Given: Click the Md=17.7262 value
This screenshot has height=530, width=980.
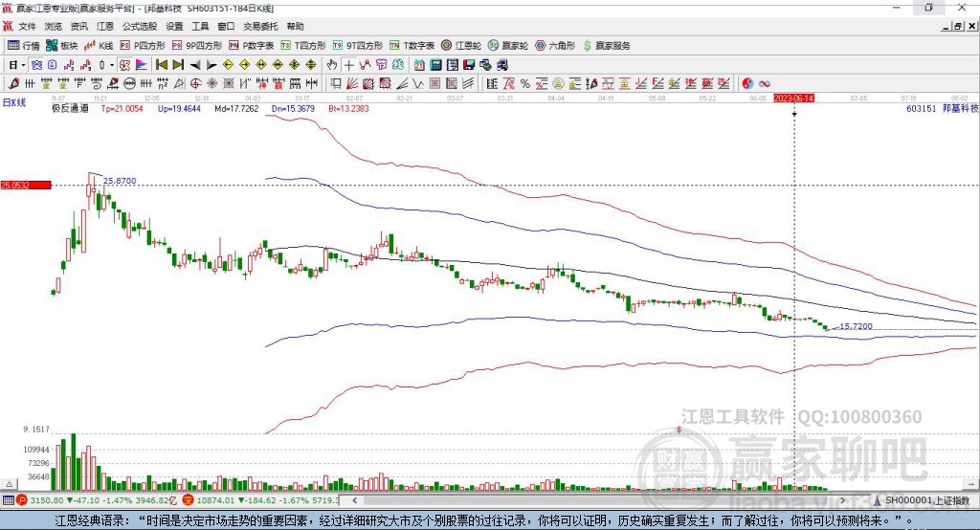Looking at the screenshot, I should [236, 108].
